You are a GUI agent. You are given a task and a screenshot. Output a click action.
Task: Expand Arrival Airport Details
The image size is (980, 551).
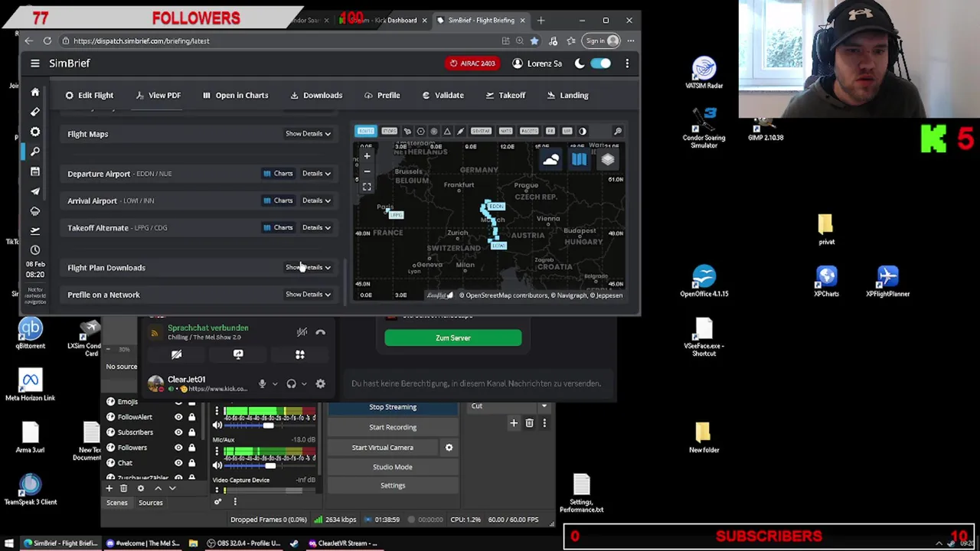pyautogui.click(x=315, y=201)
